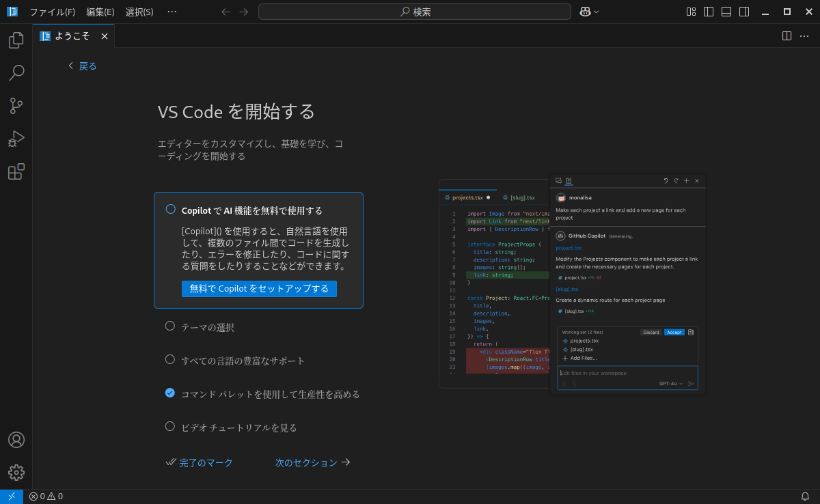Follow the '次のセクション' link

tap(305, 462)
